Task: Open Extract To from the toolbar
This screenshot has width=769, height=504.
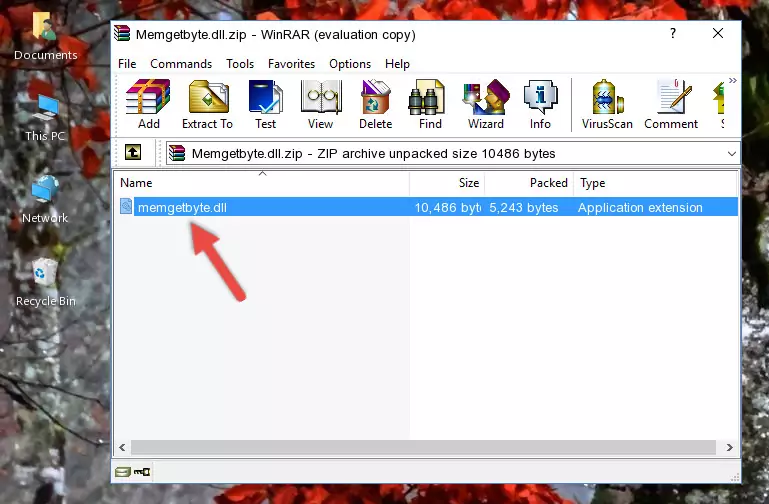Action: pyautogui.click(x=207, y=104)
